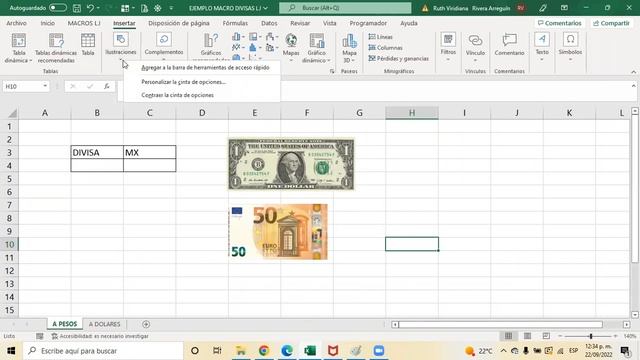The width and height of the screenshot is (640, 360).
Task: Toggle the Autoguardado switch
Action: [58, 8]
